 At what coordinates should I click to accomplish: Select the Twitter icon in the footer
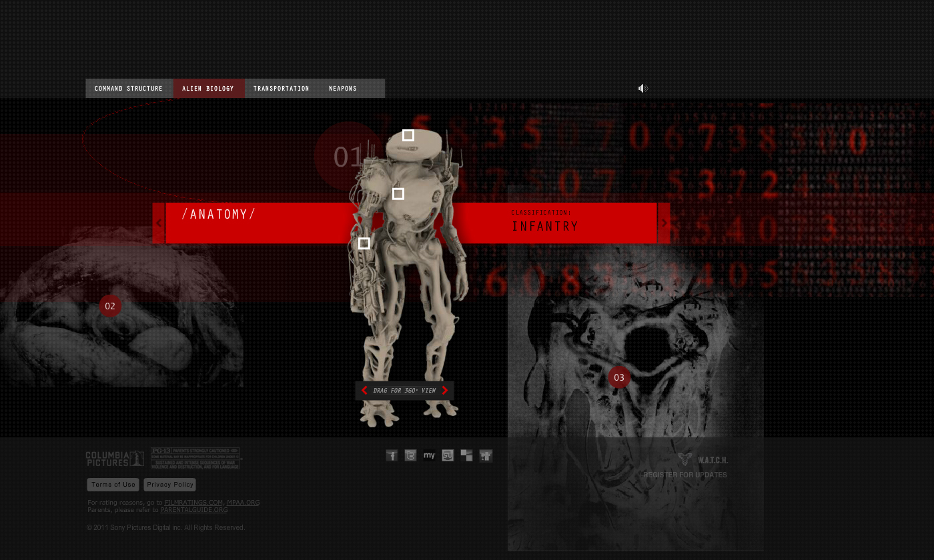[410, 455]
